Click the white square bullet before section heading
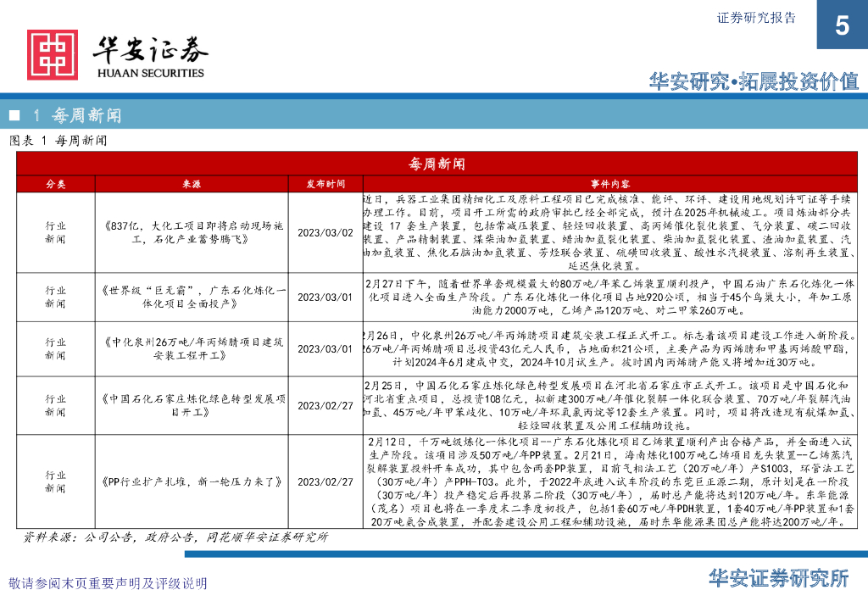This screenshot has height=601, width=868. tap(14, 115)
